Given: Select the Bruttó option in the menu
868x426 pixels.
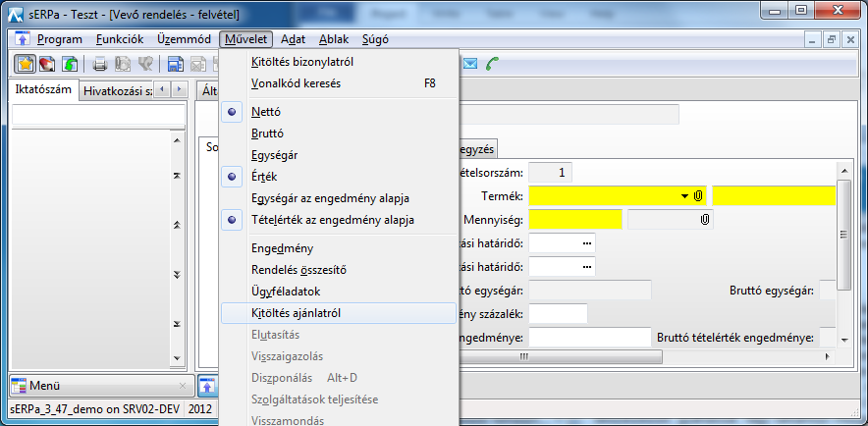Looking at the screenshot, I should coord(268,133).
